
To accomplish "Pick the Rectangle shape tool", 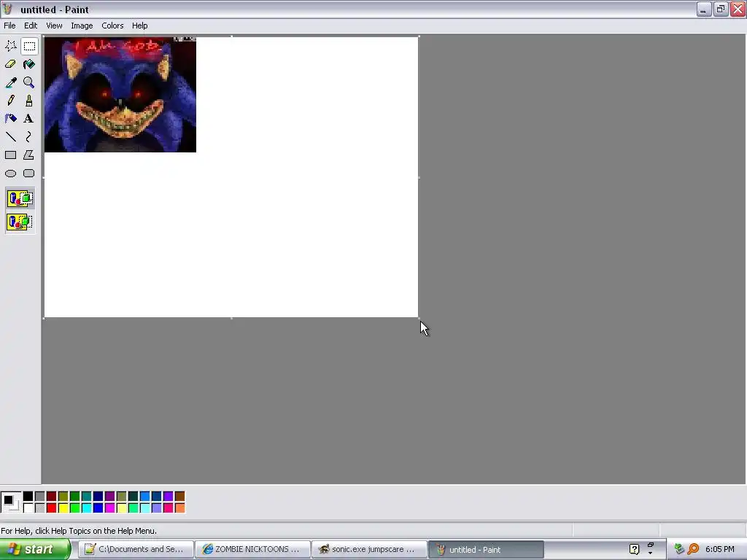I will (10, 155).
